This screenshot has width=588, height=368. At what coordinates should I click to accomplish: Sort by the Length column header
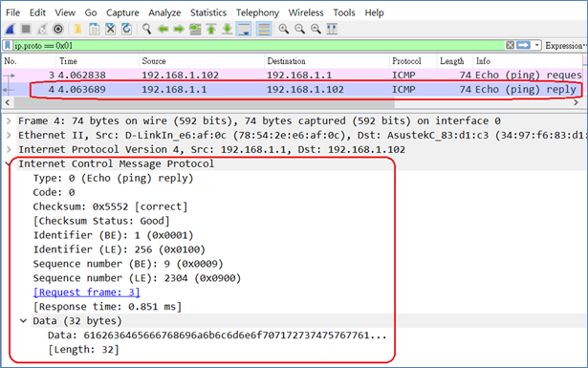pyautogui.click(x=455, y=61)
